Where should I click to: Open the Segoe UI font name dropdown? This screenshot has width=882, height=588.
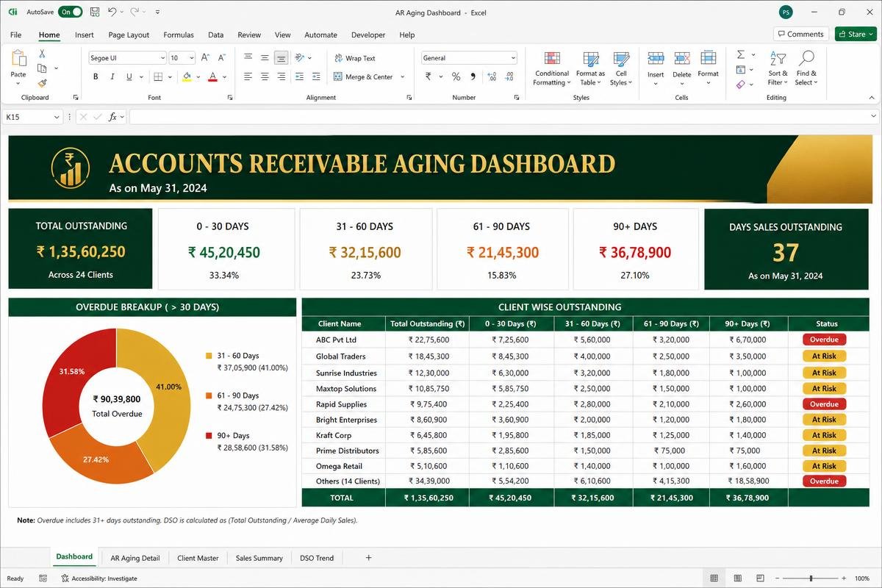162,57
